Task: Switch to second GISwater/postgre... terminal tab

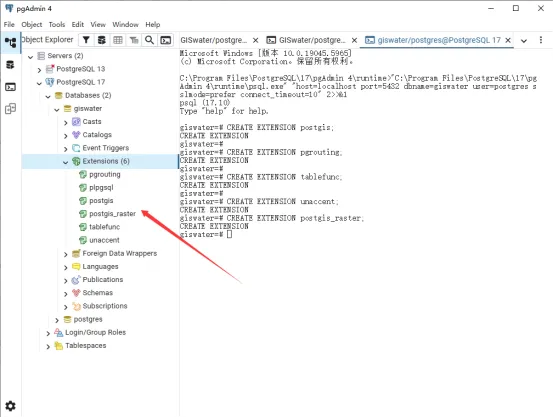Action: 306,40
